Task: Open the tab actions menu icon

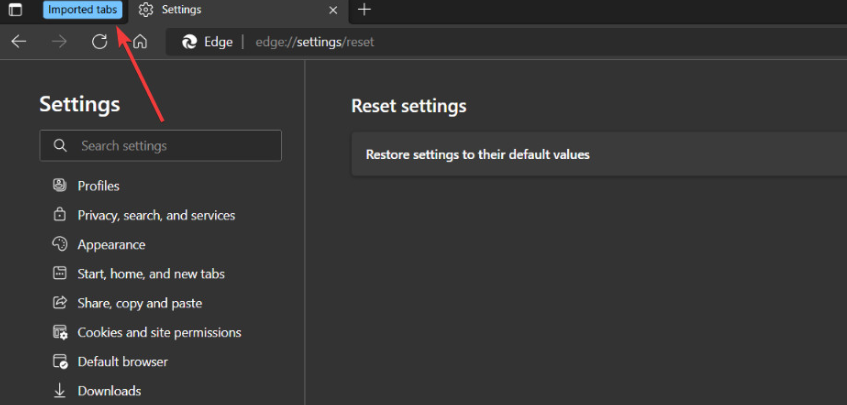Action: (x=16, y=10)
